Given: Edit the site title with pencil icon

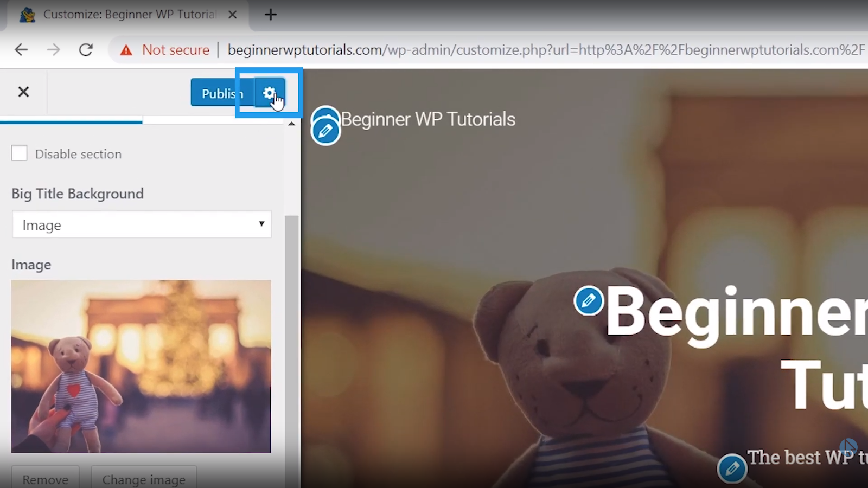Looking at the screenshot, I should (x=325, y=130).
